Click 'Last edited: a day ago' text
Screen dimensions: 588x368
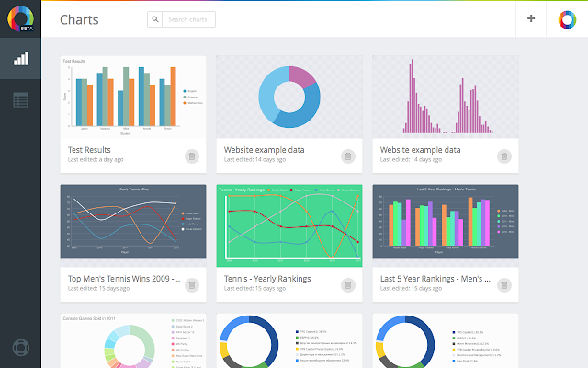96,159
